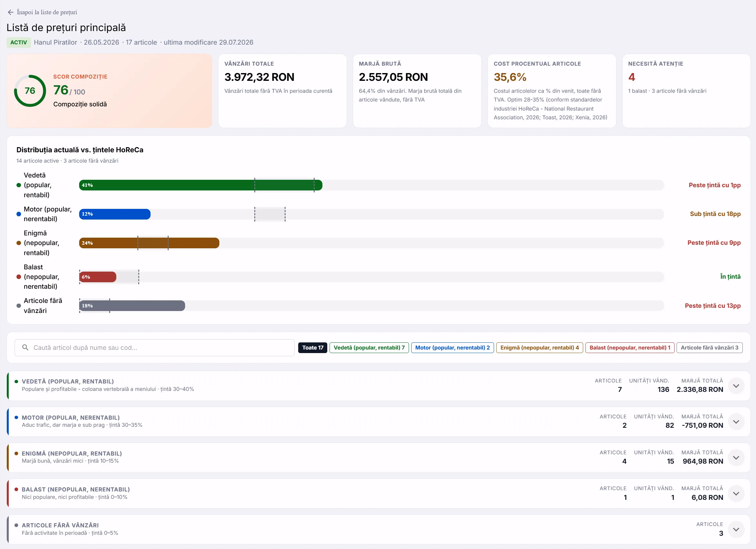Click the '136' units sold value
This screenshot has height=549, width=756.
[663, 390]
